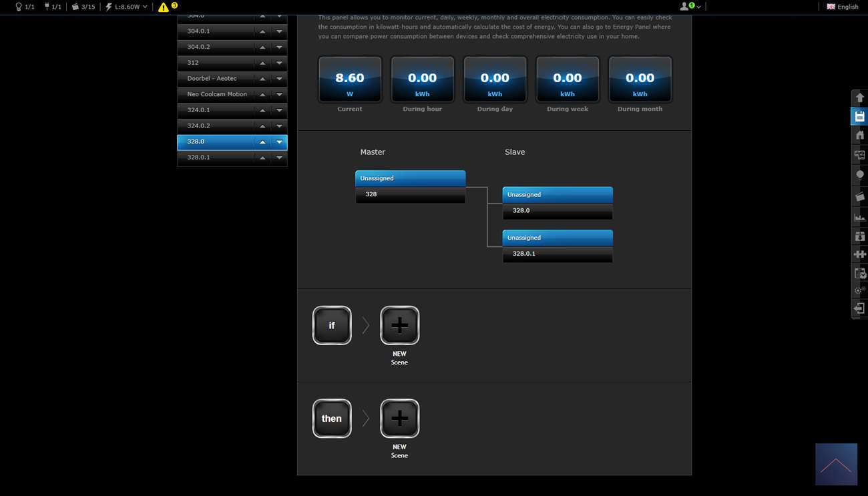
Task: Move device 312 down in list
Action: click(x=279, y=63)
